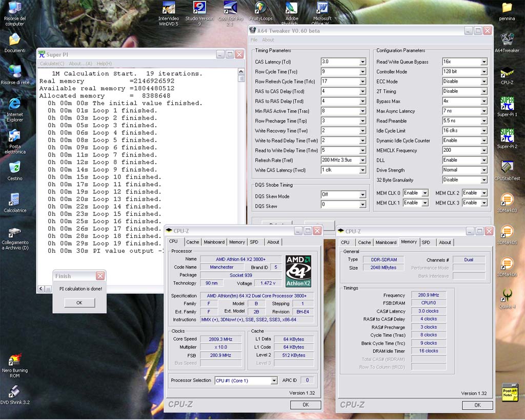This screenshot has width=525, height=420.
Task: Switch to Mainboard tab in left CPU-Z
Action: tap(214, 242)
